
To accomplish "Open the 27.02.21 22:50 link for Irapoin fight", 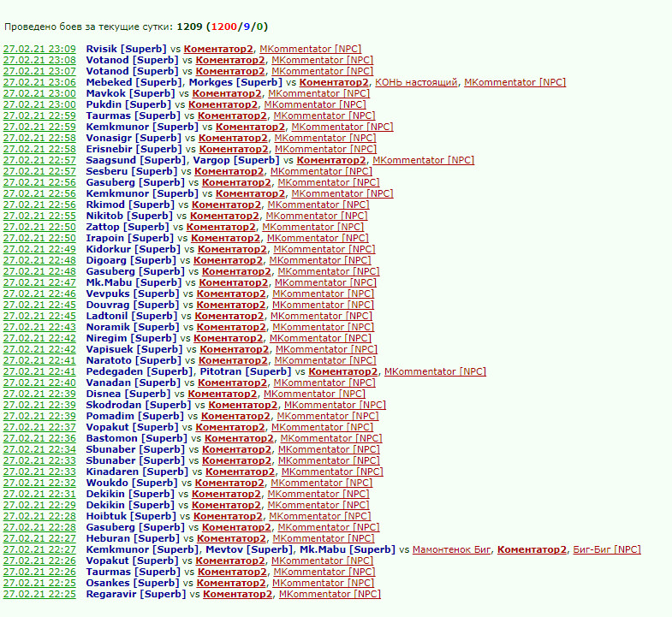I will coord(39,238).
